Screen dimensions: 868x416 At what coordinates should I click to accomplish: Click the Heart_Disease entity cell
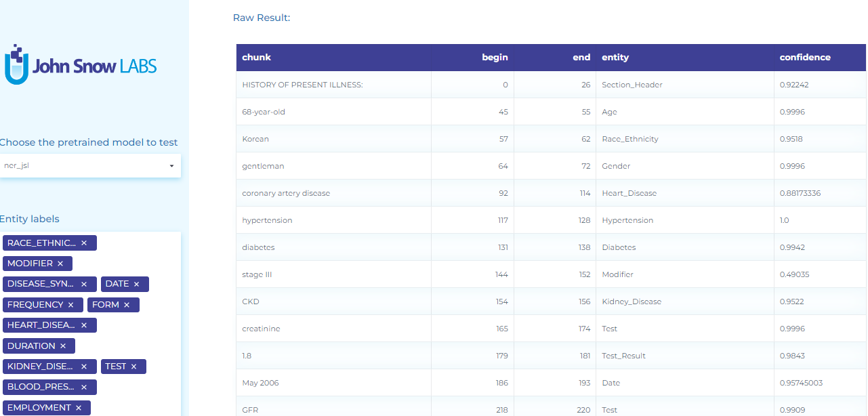click(685, 193)
